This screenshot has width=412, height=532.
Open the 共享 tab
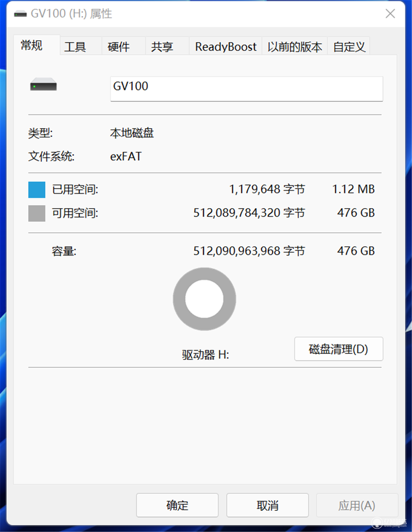(x=167, y=46)
